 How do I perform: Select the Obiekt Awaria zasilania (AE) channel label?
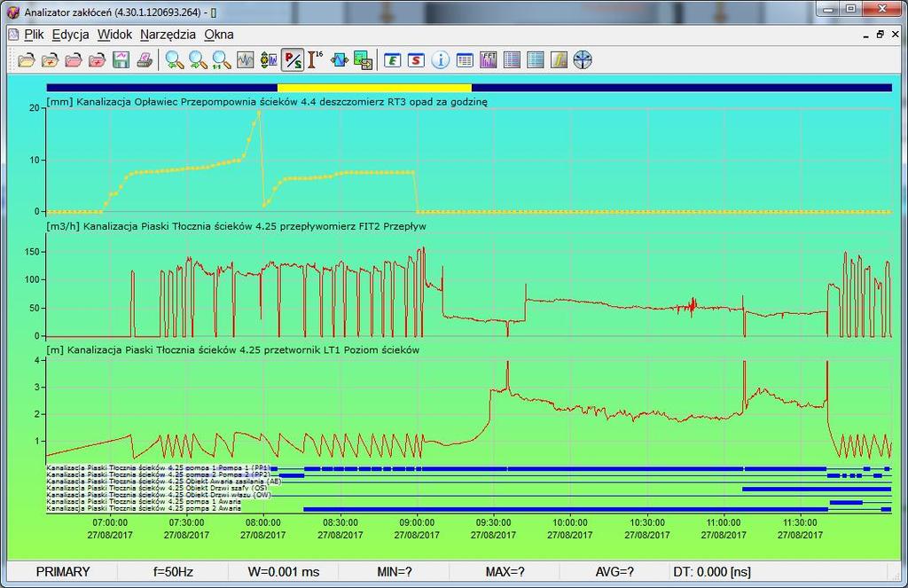pos(164,482)
